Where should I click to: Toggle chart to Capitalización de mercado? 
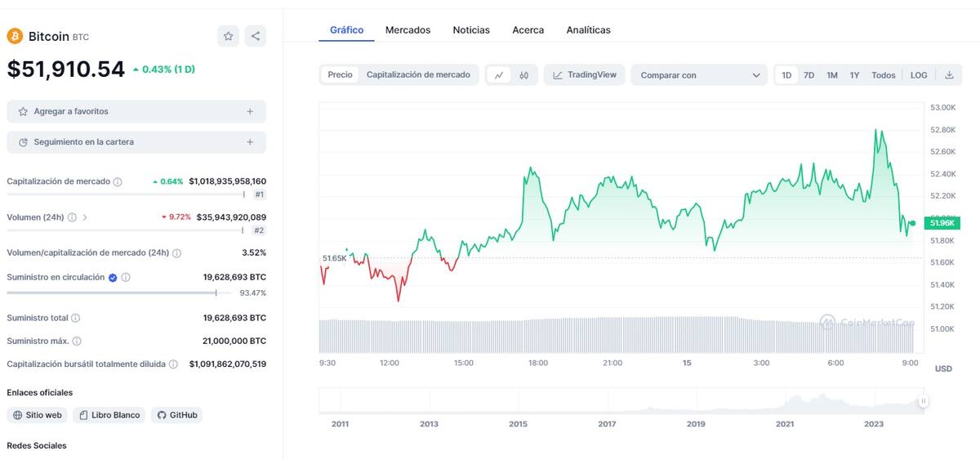click(x=418, y=75)
